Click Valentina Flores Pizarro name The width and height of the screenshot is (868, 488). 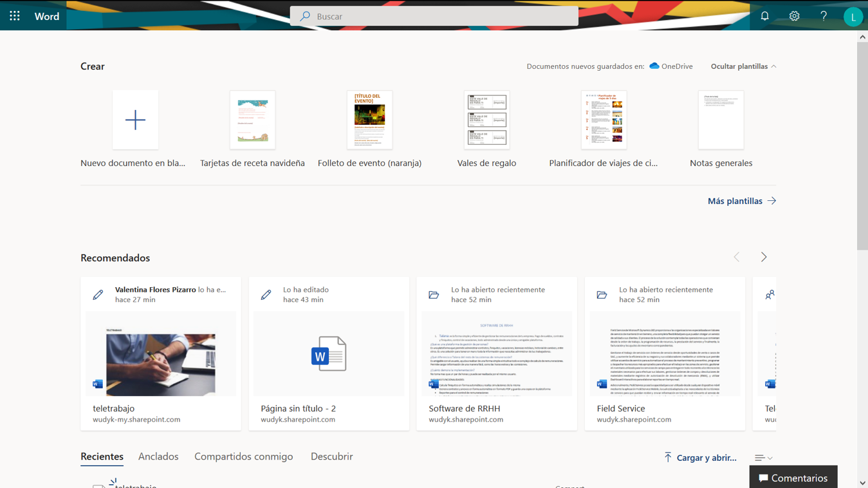point(155,290)
